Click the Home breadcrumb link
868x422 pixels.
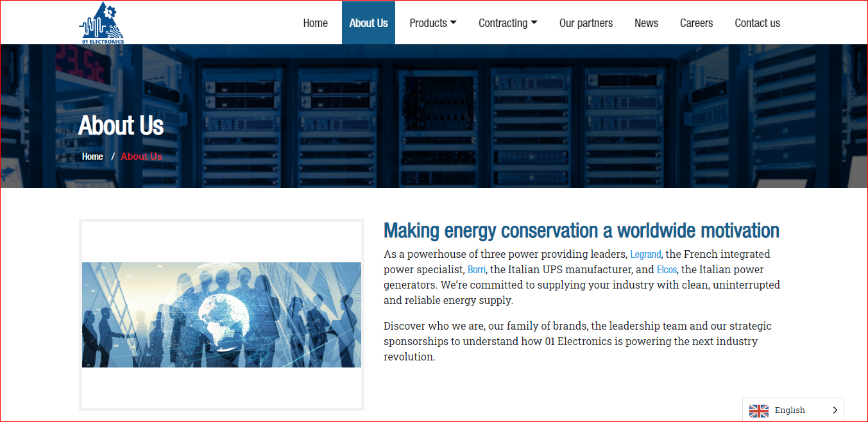(x=92, y=156)
